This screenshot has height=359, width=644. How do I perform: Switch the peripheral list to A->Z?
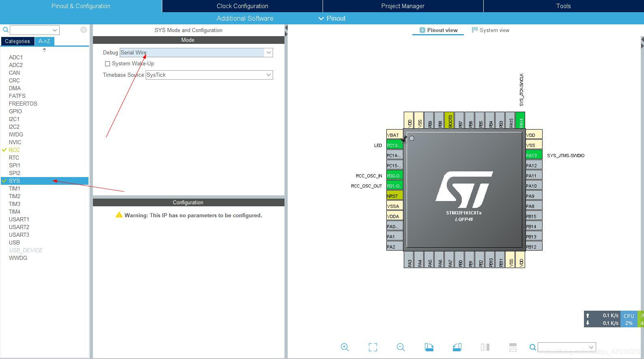[x=44, y=41]
